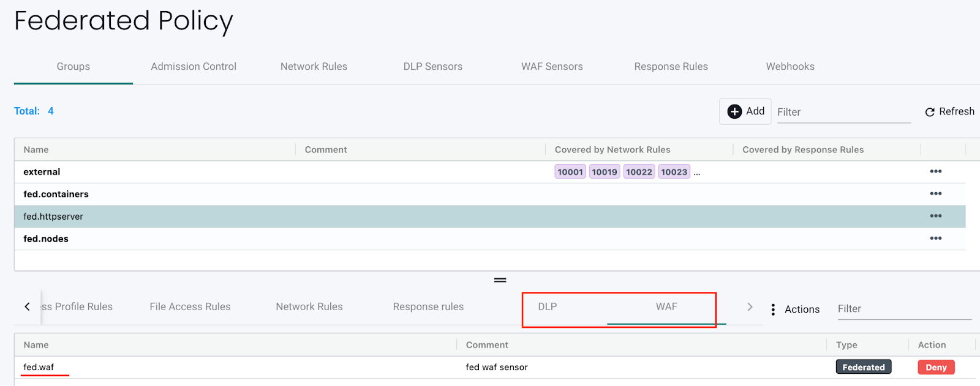Open more options for fed.containers group
This screenshot has width=980, height=386.
[x=935, y=194]
